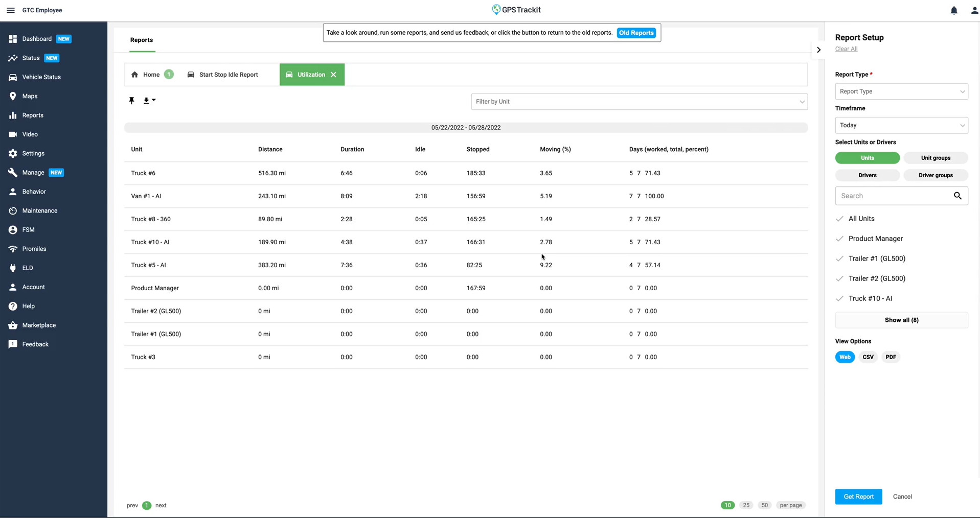Click the notifications bell icon

[x=953, y=11]
